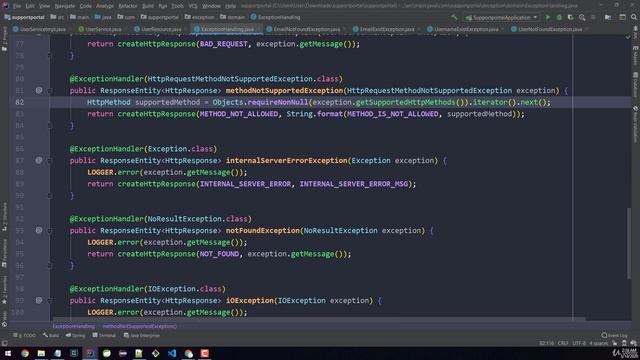Click gutter icon beside iOException line
Image resolution: width=640 pixels, height=360 pixels.
coord(39,300)
